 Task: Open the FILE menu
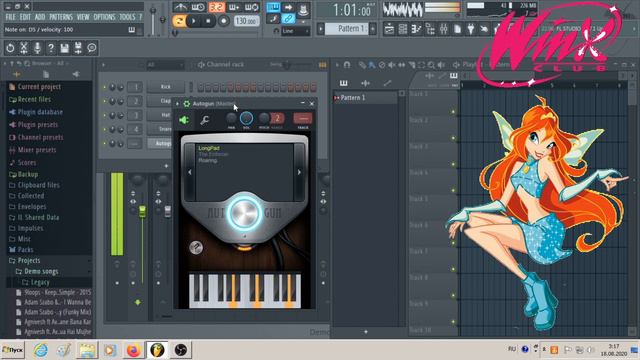coord(11,17)
